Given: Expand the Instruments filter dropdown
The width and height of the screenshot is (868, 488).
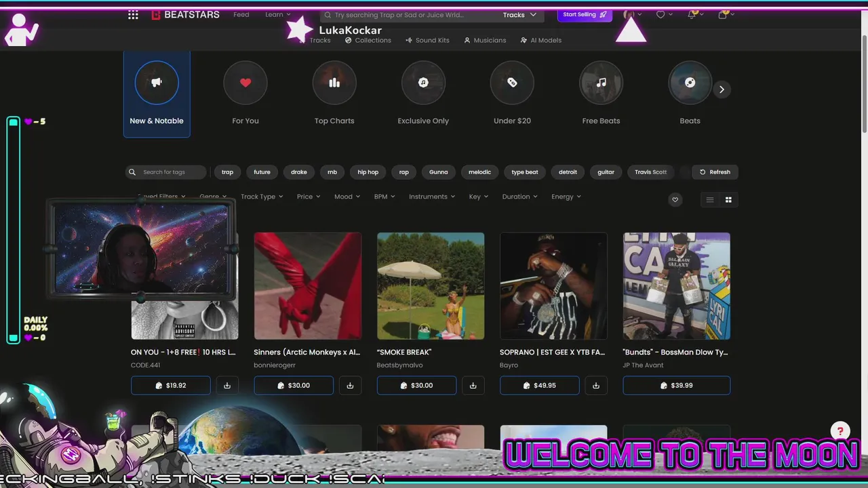Looking at the screenshot, I should [x=432, y=197].
